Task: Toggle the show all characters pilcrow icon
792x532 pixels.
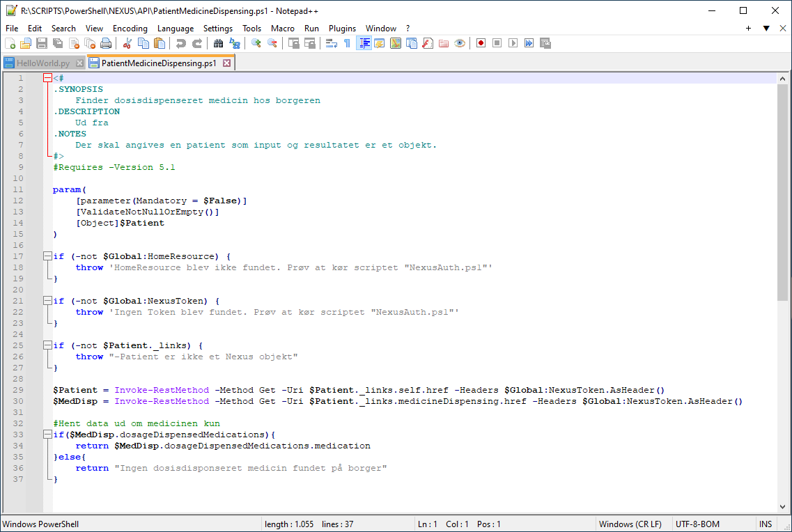Action: pyautogui.click(x=348, y=43)
